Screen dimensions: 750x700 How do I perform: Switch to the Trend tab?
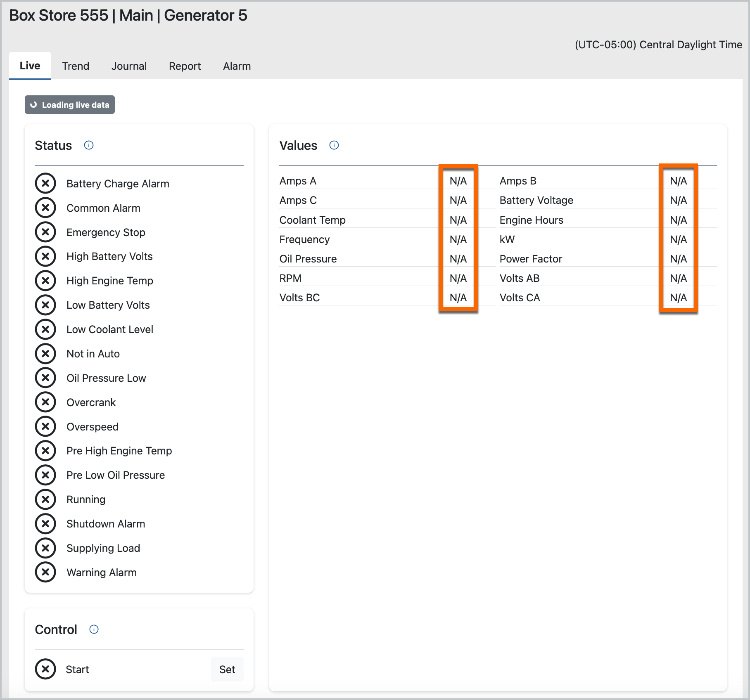click(x=76, y=66)
